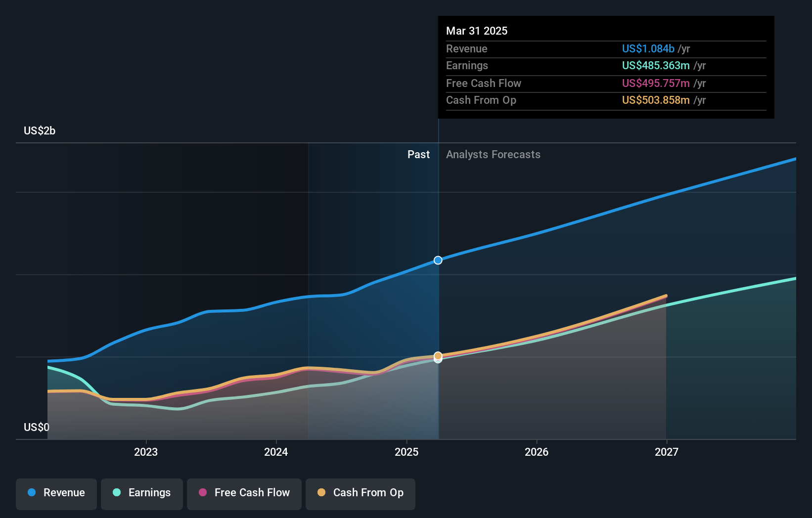Click the Analysts Forecasts label
The image size is (812, 518).
tap(493, 154)
